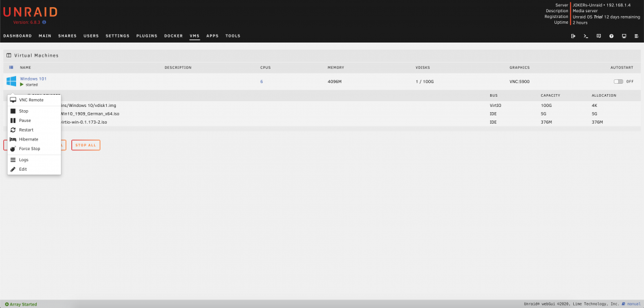Viewport: 644px width, 308px height.
Task: Click the STOP ALL button
Action: (86, 145)
